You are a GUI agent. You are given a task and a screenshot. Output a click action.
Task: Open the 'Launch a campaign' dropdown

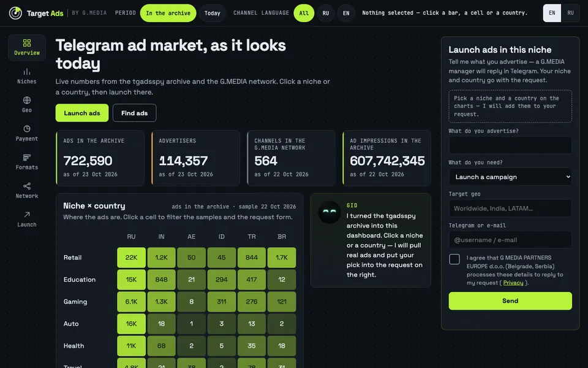tap(510, 177)
